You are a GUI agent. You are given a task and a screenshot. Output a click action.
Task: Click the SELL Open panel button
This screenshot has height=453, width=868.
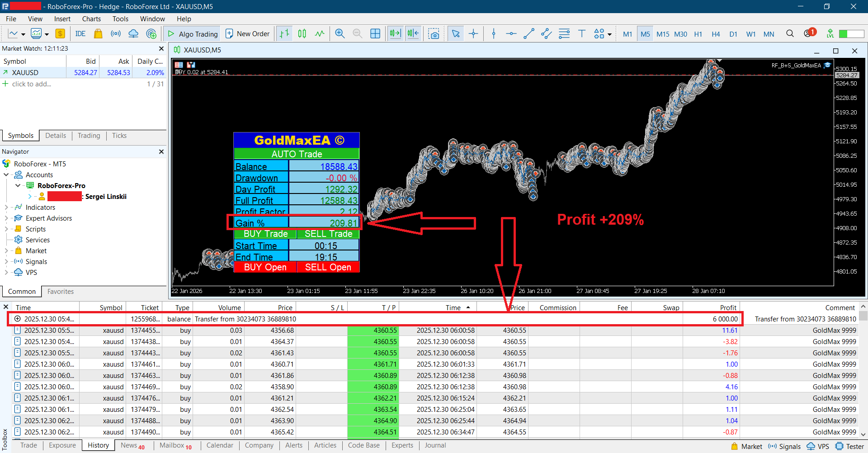(x=328, y=267)
